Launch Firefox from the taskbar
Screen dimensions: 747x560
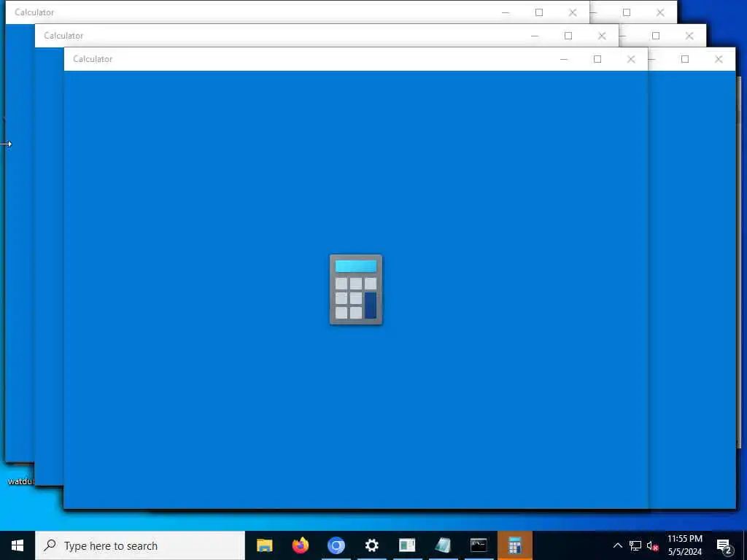[300, 545]
